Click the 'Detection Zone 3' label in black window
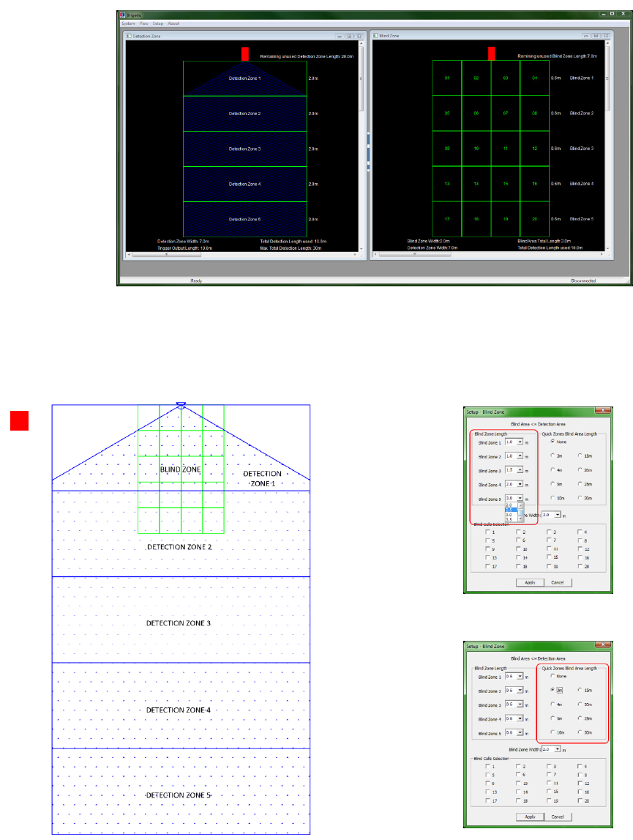Image resolution: width=633 pixels, height=840 pixels. pos(244,149)
